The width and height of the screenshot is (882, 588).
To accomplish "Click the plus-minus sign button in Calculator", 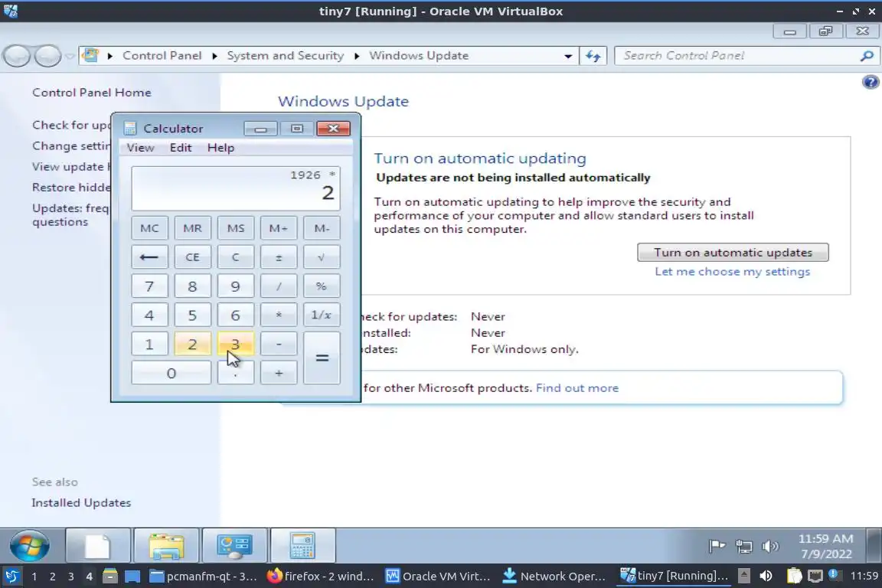I will pos(279,257).
